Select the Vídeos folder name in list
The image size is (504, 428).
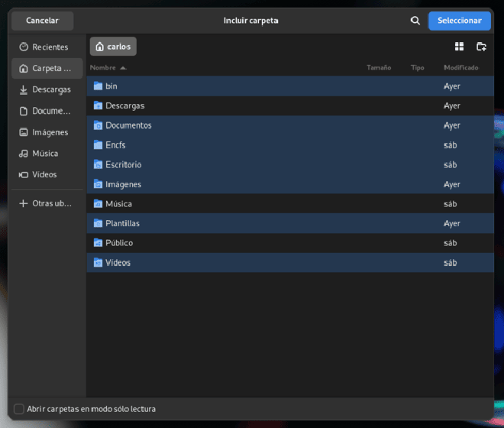118,263
